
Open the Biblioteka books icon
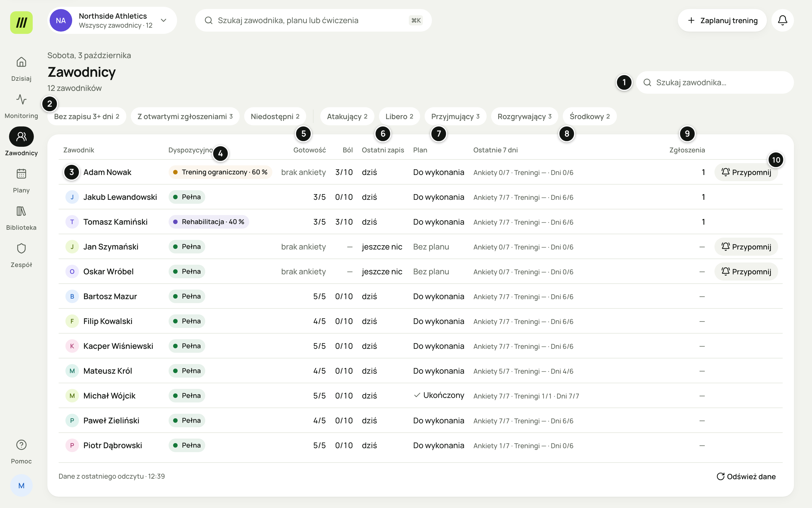[21, 211]
